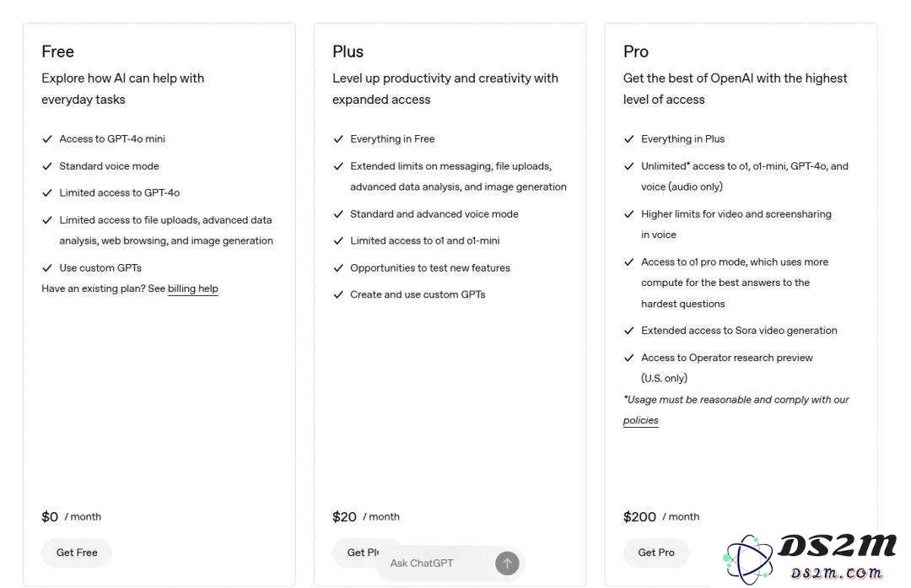Click the Get Free button

coord(77,553)
